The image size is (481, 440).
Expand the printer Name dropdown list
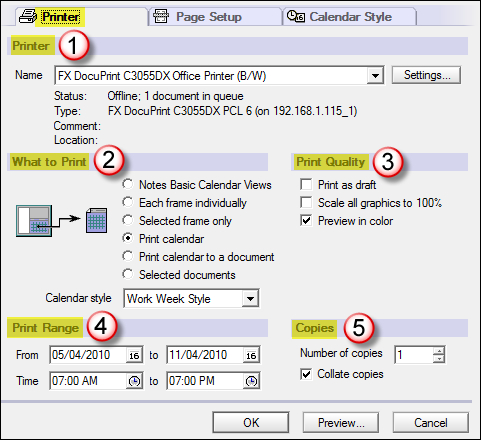[375, 76]
